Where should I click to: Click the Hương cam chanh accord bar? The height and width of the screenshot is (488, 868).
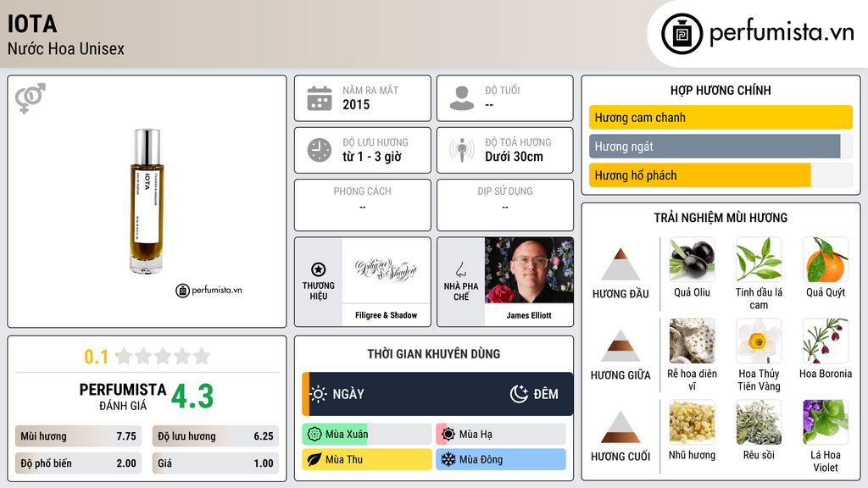point(721,117)
